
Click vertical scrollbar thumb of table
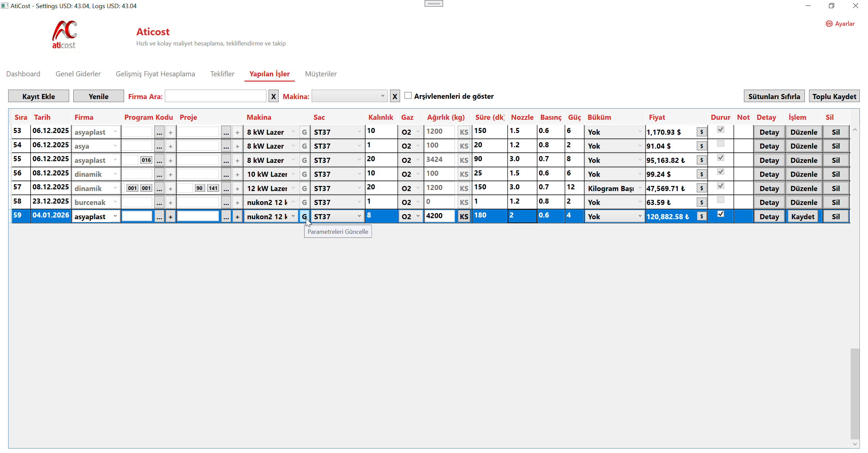[855, 394]
